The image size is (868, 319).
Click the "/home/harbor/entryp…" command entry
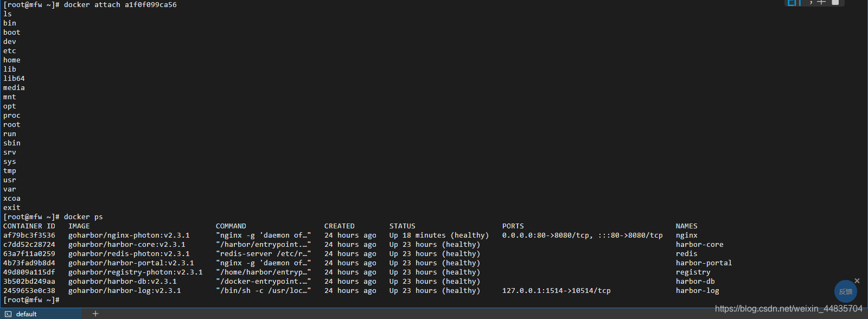click(x=264, y=272)
